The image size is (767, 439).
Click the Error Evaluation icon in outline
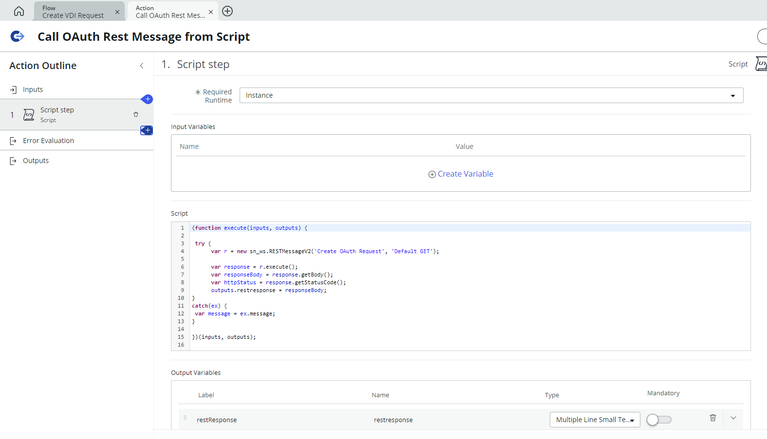pyautogui.click(x=13, y=141)
